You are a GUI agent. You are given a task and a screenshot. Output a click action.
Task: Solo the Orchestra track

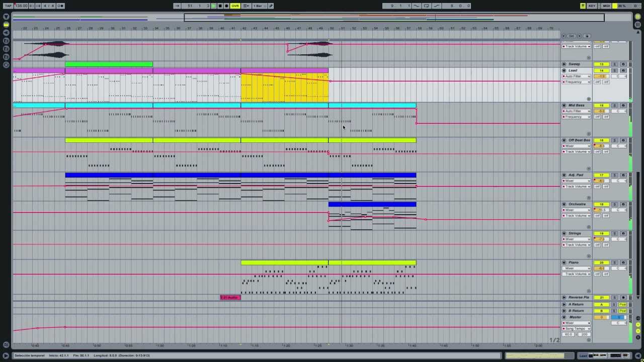(x=614, y=204)
